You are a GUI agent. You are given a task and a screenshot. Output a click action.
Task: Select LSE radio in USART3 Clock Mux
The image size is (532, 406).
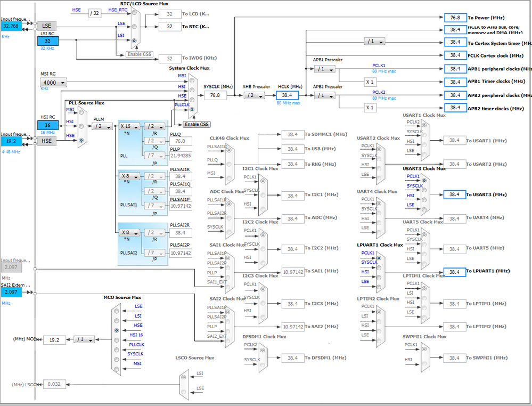[424, 209]
